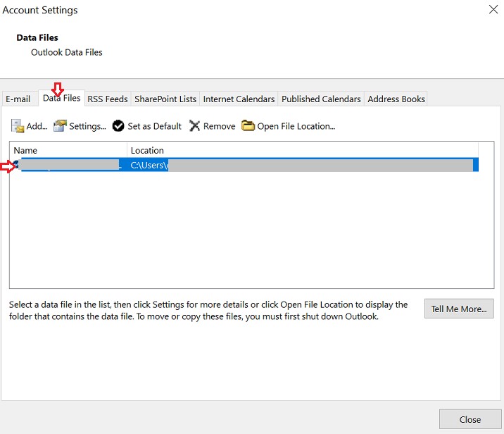504x434 pixels.
Task: Go to the SharePoint Lists tab
Action: 165,99
